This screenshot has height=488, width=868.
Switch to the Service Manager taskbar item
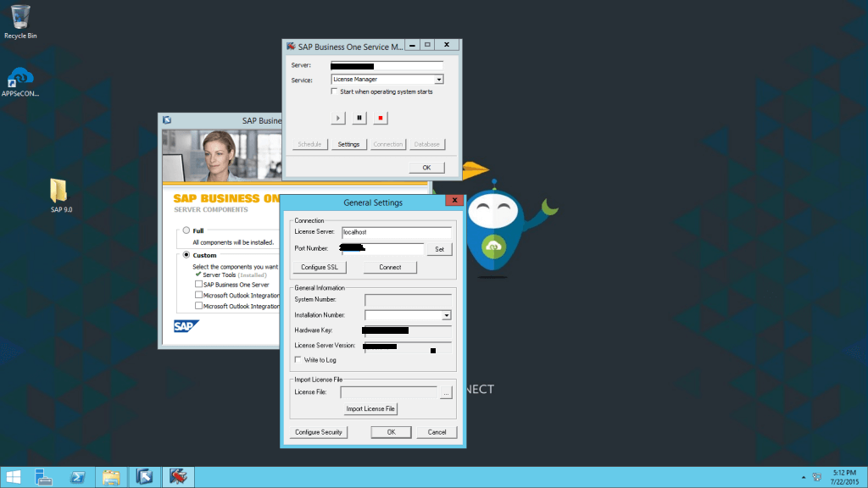click(178, 477)
